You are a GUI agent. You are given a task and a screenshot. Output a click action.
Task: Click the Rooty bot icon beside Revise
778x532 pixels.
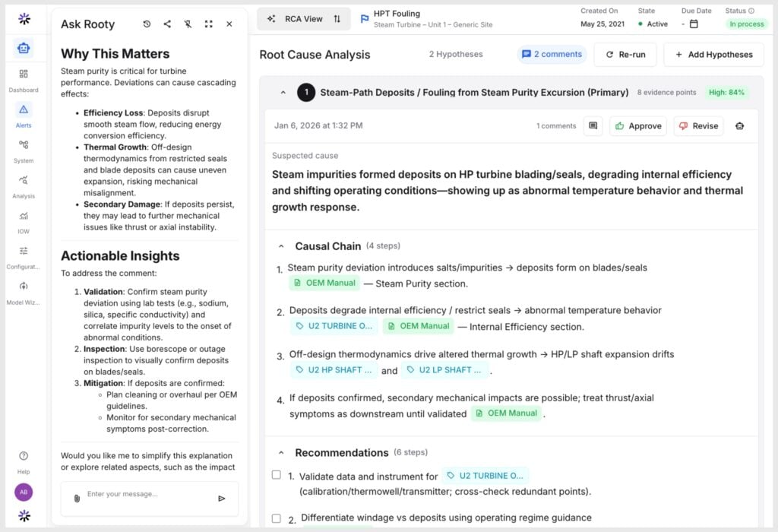point(740,126)
